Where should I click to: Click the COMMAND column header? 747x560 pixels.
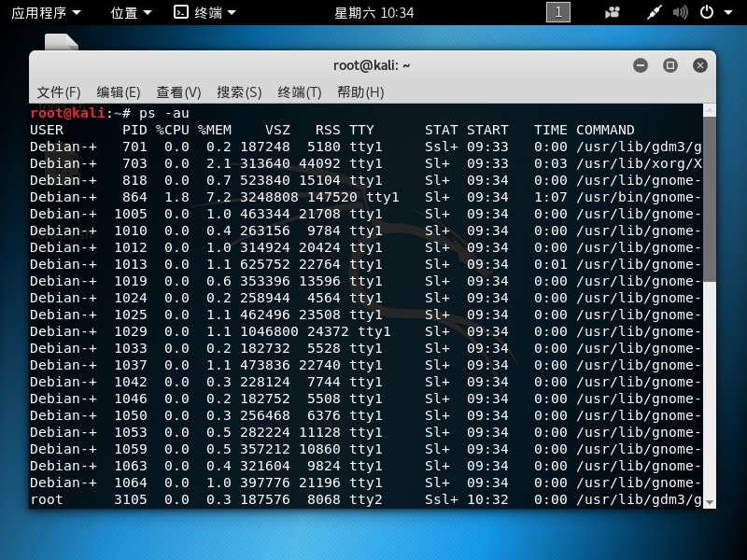605,130
